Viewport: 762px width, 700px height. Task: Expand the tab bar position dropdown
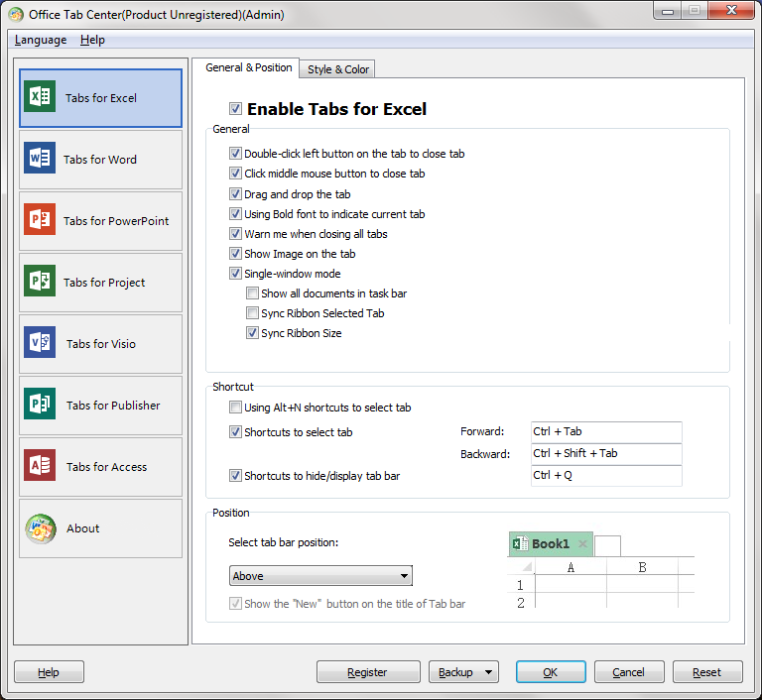tap(404, 576)
